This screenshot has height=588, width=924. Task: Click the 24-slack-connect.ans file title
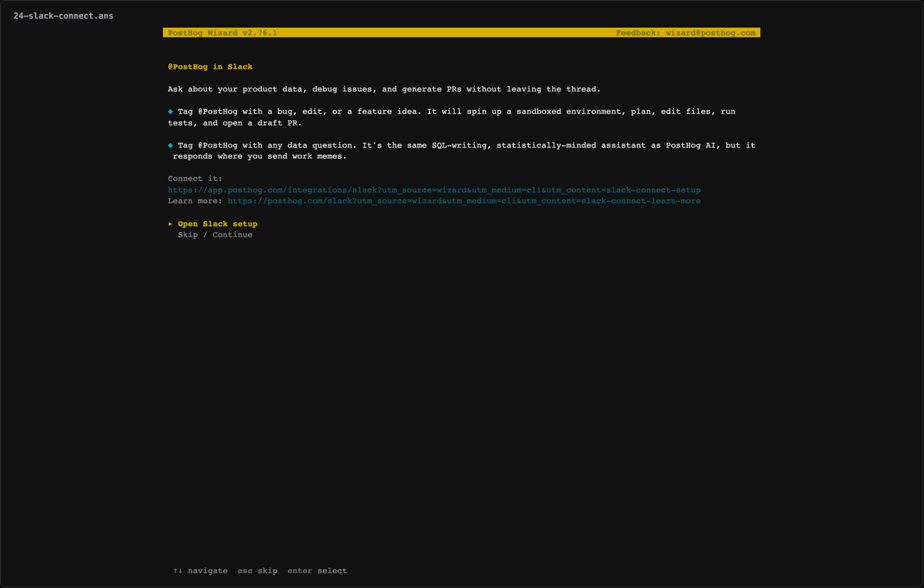pos(63,16)
